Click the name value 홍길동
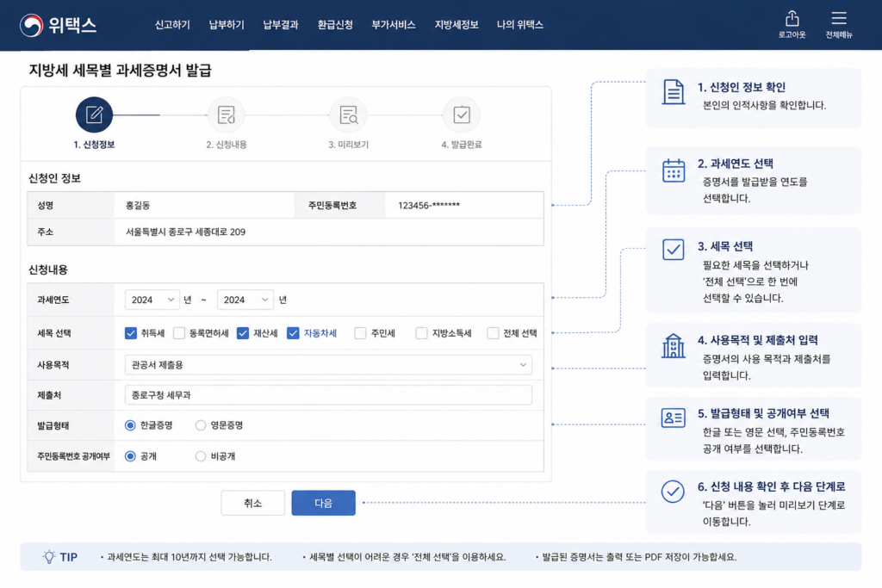882x588 pixels. 138,205
